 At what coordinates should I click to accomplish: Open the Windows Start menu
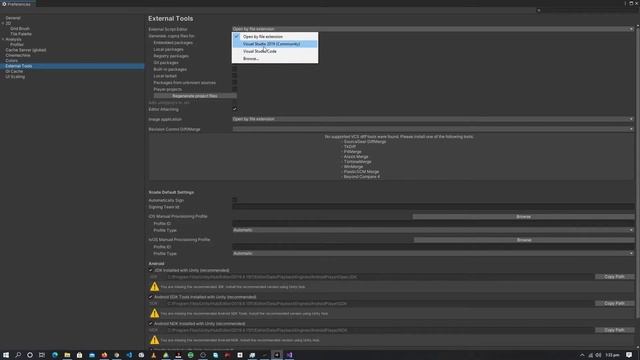[6, 355]
